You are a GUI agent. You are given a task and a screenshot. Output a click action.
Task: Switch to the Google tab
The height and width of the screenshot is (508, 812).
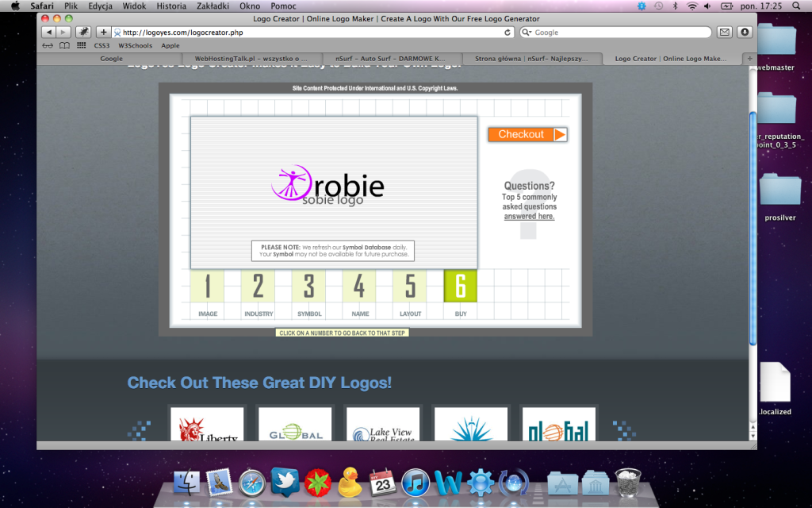[x=111, y=59]
